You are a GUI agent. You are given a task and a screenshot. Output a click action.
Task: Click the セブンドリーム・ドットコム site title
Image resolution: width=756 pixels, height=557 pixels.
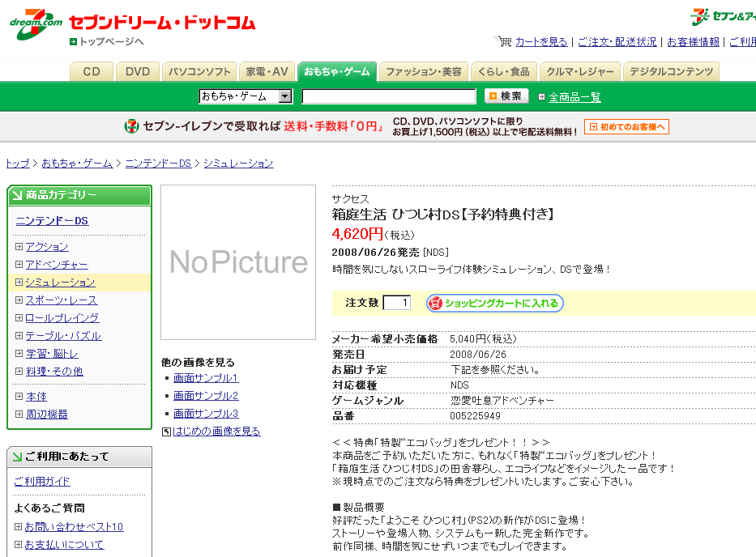162,23
